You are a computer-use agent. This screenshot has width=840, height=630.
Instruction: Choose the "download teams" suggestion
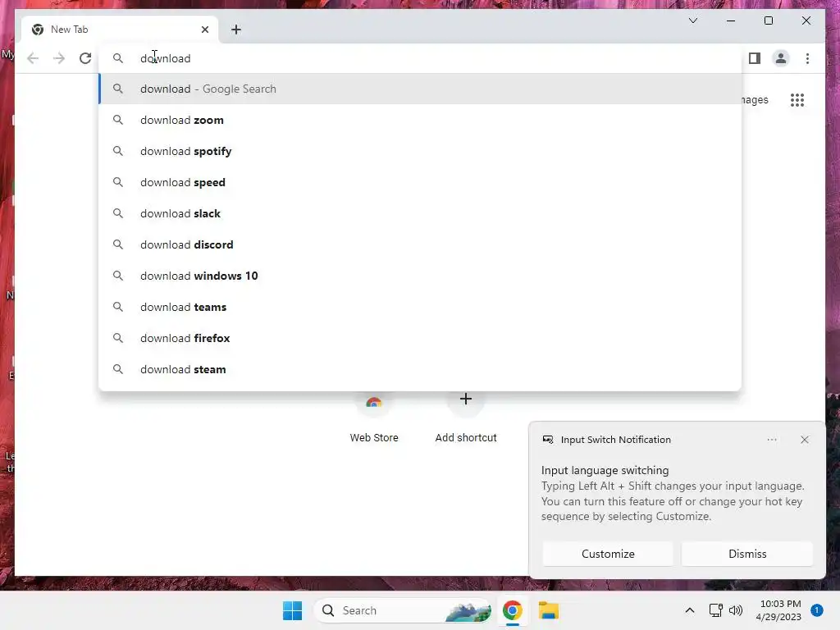click(x=421, y=307)
